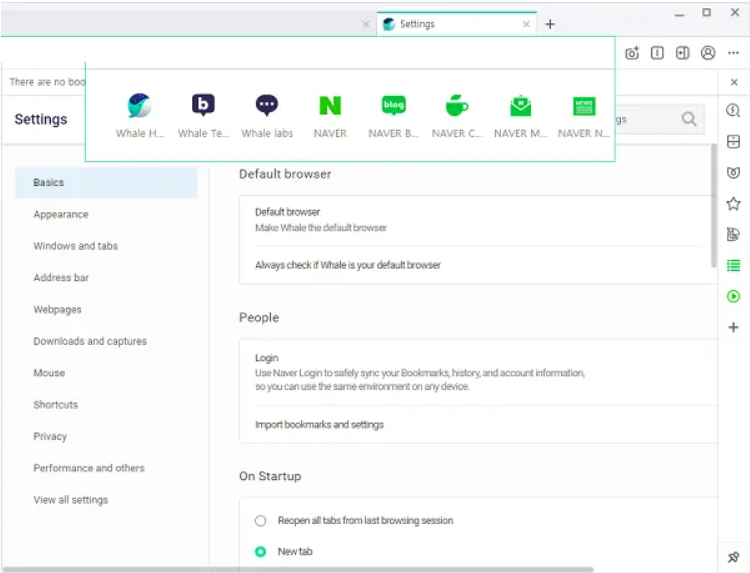Open a new tab with plus button
Viewport: 750px width, 573px height.
click(550, 24)
